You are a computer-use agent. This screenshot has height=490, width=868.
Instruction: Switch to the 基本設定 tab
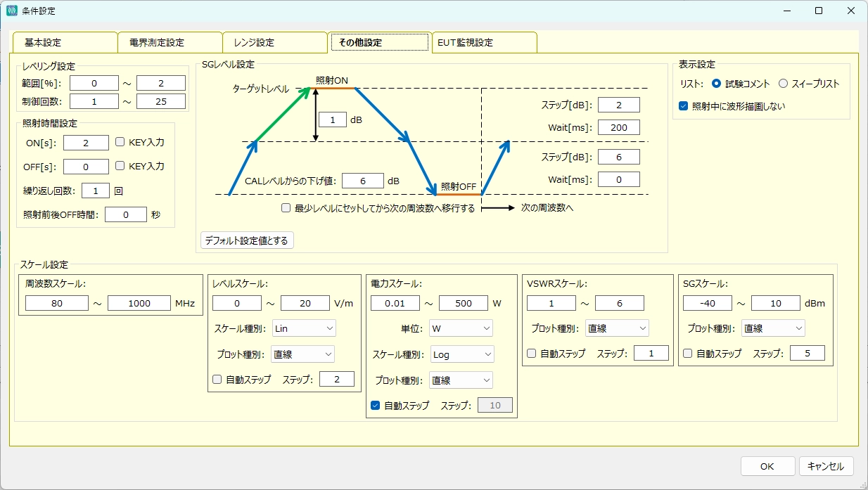click(x=65, y=42)
